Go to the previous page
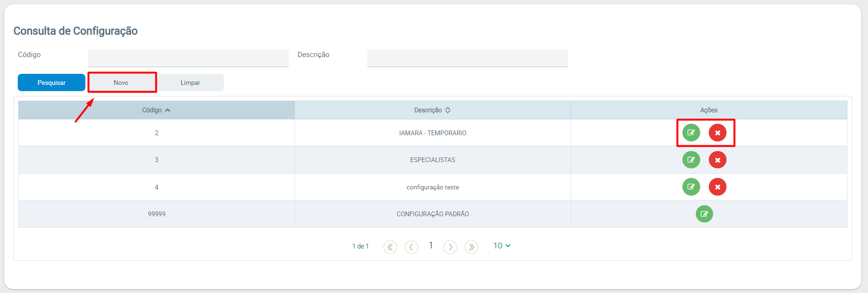This screenshot has width=868, height=293. pyautogui.click(x=411, y=247)
